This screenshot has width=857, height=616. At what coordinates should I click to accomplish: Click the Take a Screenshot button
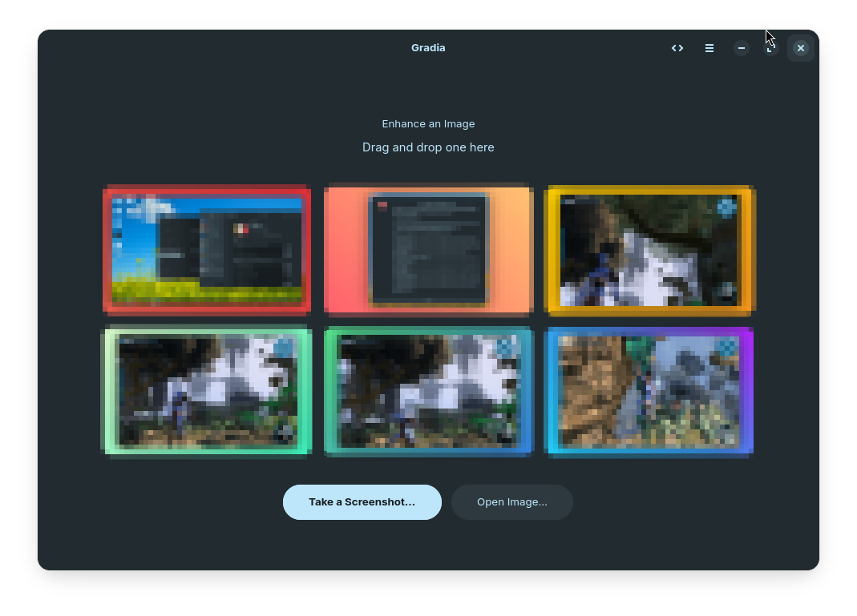pos(362,502)
